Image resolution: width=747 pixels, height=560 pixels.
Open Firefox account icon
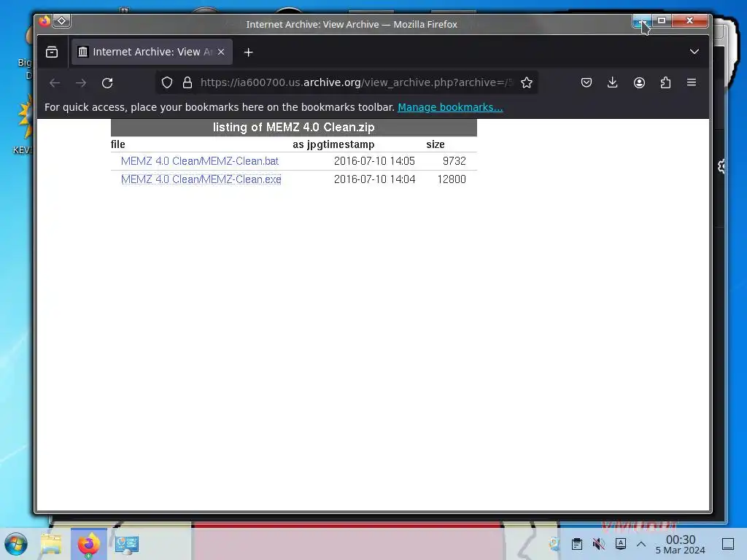tap(639, 82)
